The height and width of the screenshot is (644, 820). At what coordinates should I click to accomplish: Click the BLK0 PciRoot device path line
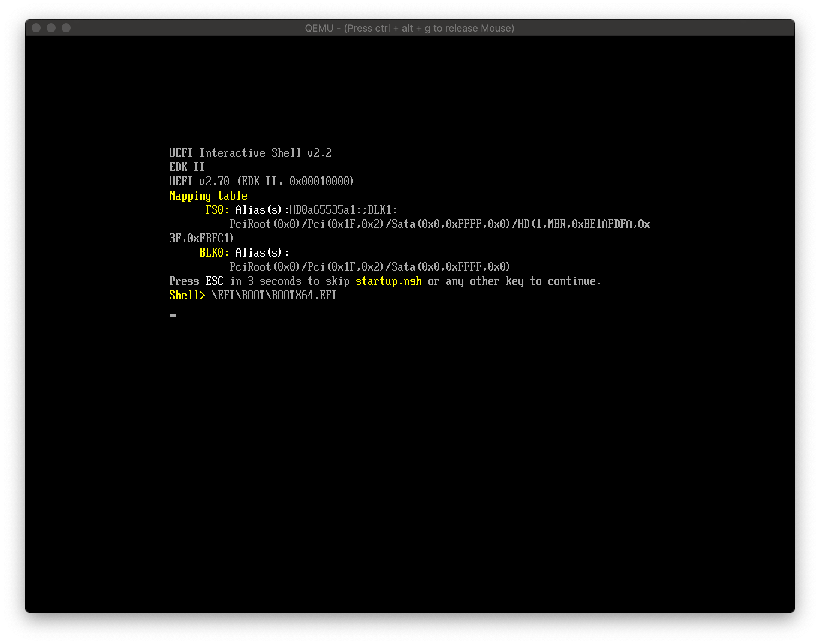[x=369, y=267]
